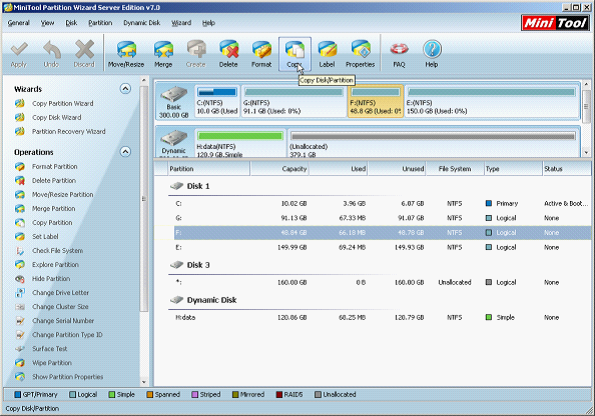The width and height of the screenshot is (595, 416).
Task: Choose Wipe Partition operation
Action: 52,362
